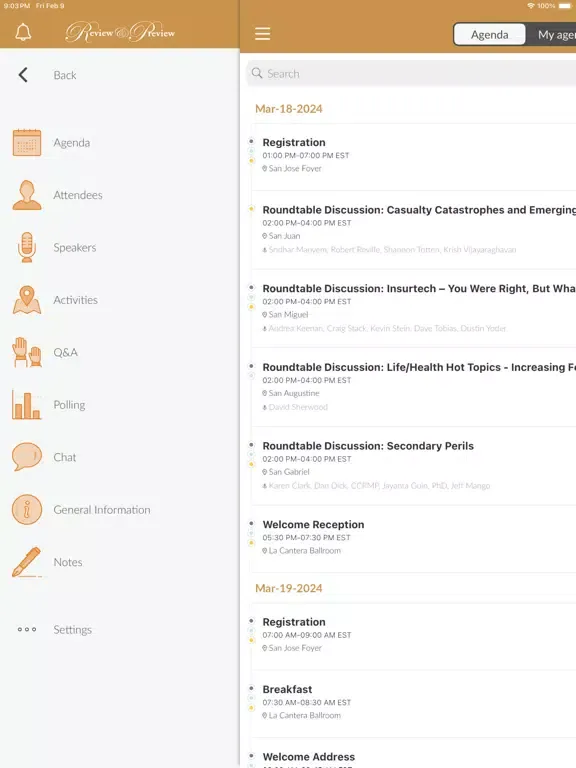Open Speakers via the microphone icon
Image resolution: width=576 pixels, height=768 pixels.
click(x=27, y=247)
